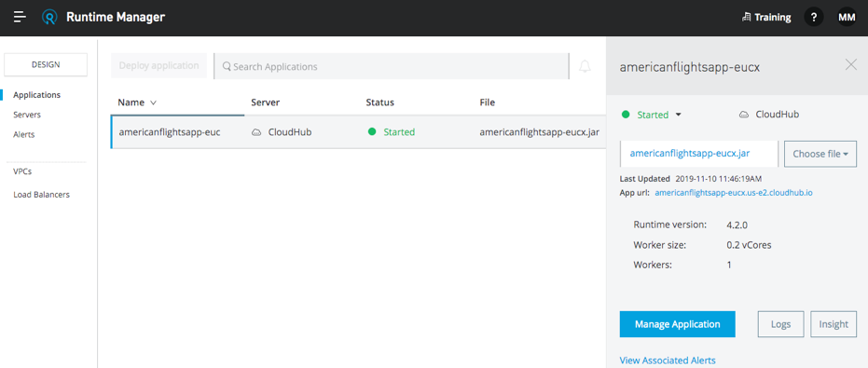Click the CloudHub cloud icon in table row
The width and height of the screenshot is (868, 368).
pyautogui.click(x=256, y=132)
